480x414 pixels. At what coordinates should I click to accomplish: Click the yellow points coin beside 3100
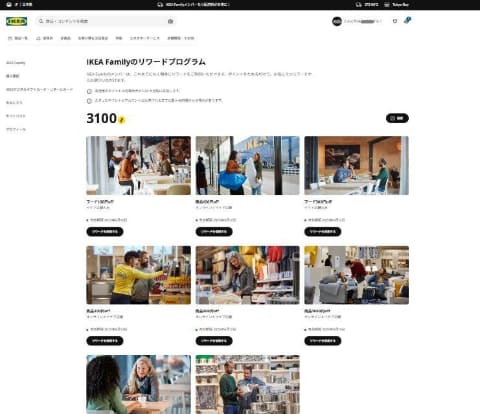(122, 119)
